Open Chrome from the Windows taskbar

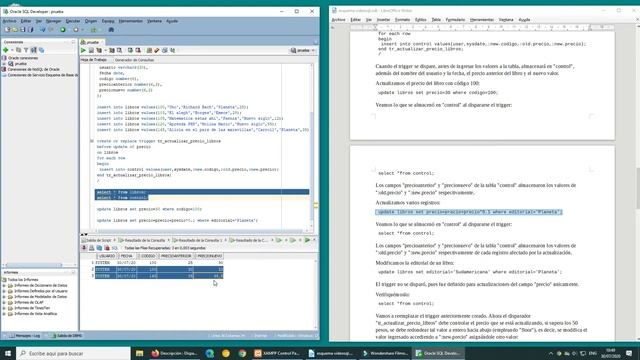[x=242, y=353]
